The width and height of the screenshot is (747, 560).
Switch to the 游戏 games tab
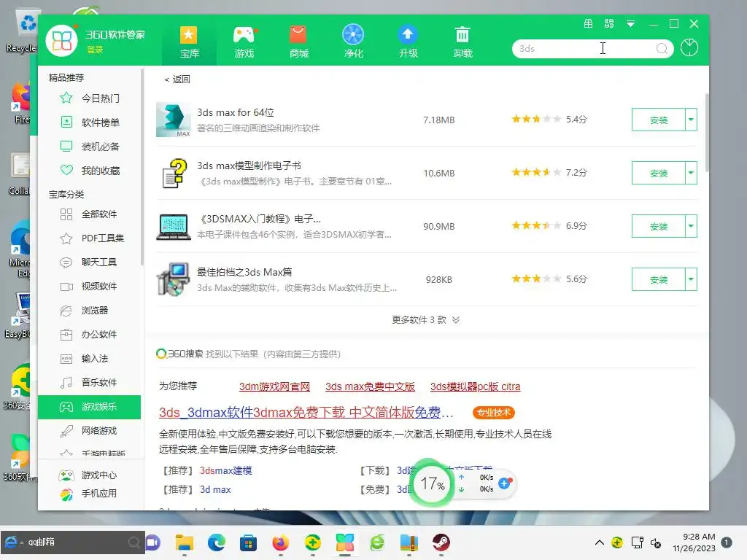tap(244, 42)
